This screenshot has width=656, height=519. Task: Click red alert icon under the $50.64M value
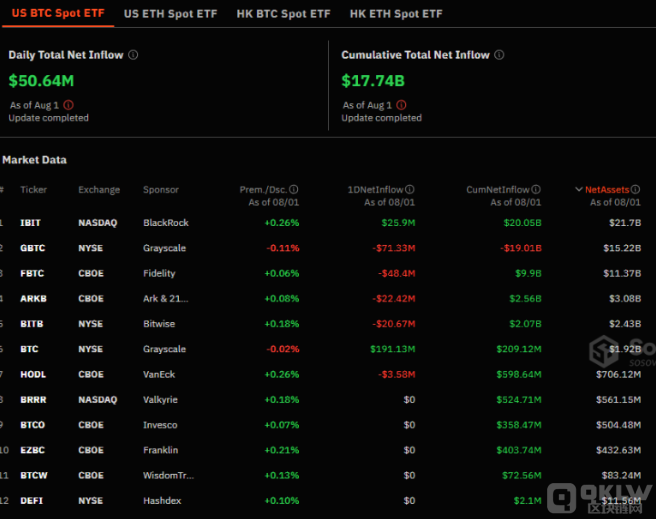tap(68, 105)
